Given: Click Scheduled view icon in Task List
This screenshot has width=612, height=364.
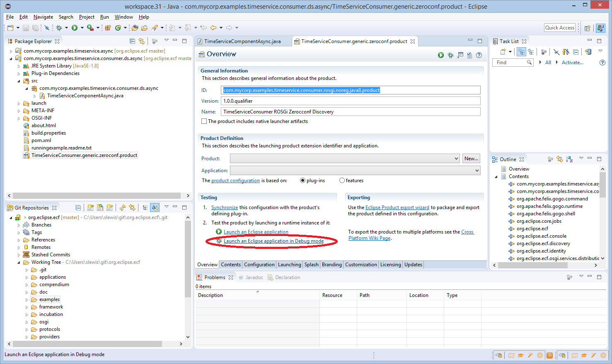Looking at the screenshot, I should click(x=531, y=52).
